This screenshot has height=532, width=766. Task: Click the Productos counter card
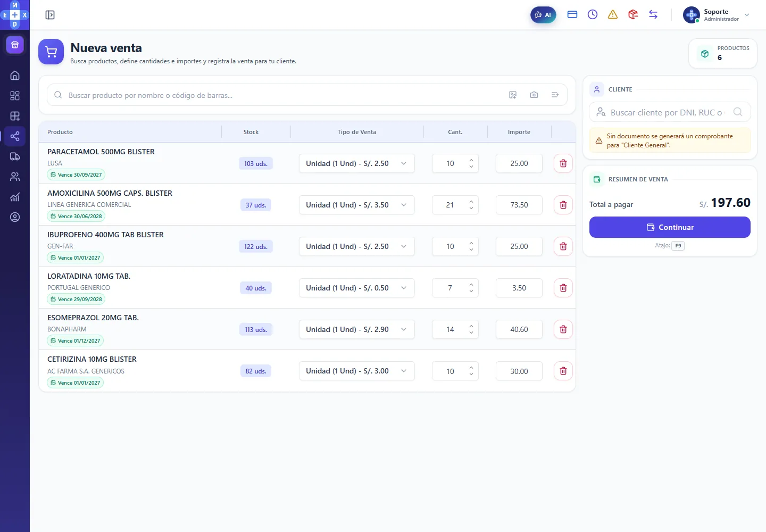click(723, 53)
